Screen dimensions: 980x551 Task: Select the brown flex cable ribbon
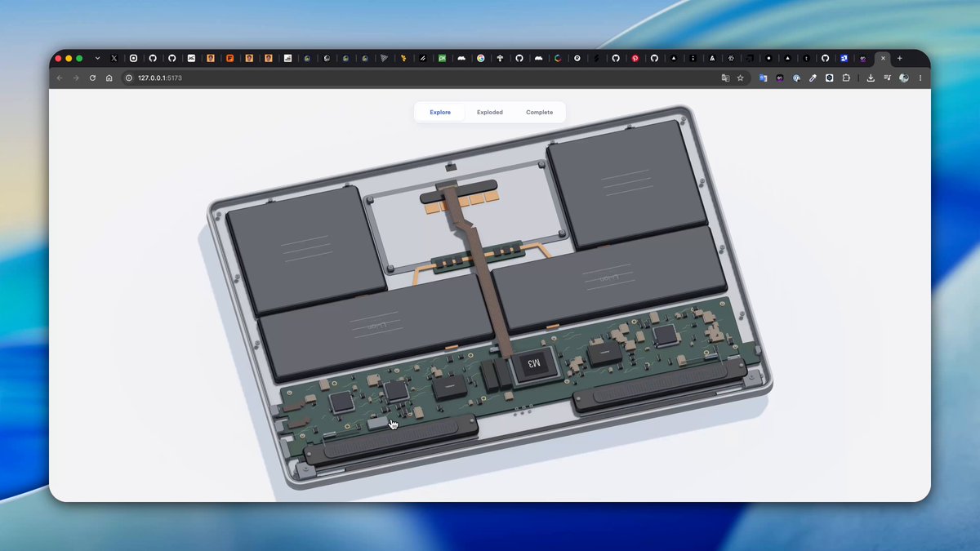point(482,269)
